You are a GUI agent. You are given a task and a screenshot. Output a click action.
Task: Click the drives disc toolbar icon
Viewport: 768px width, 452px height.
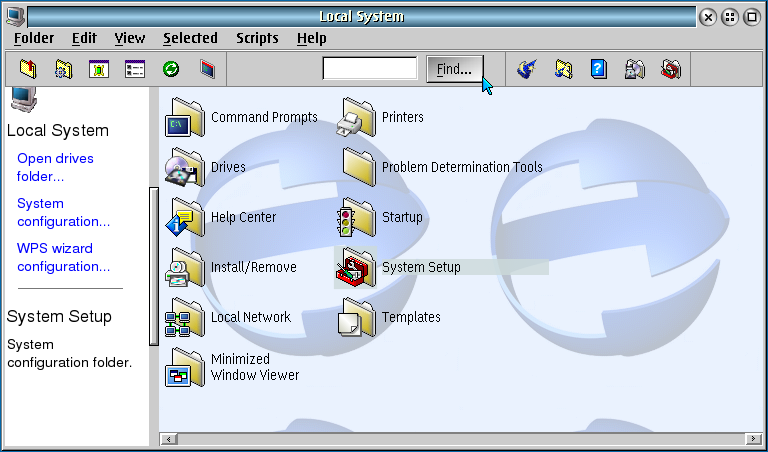(x=635, y=69)
